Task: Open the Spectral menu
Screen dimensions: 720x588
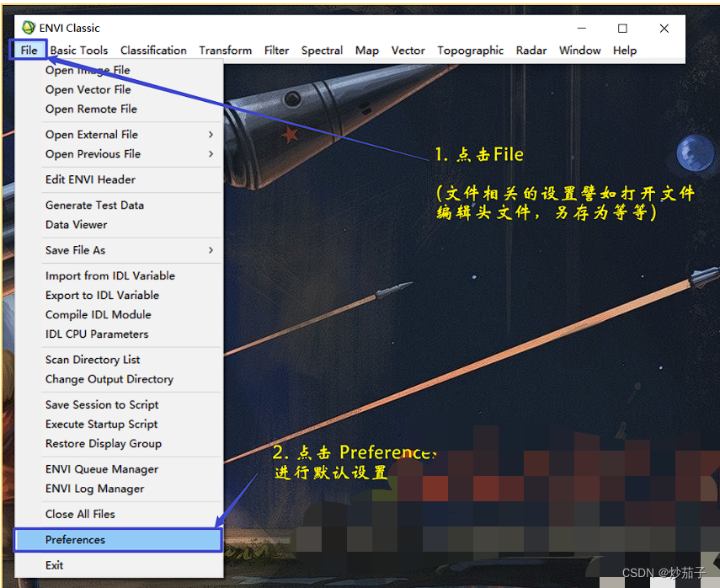Action: pyautogui.click(x=322, y=50)
